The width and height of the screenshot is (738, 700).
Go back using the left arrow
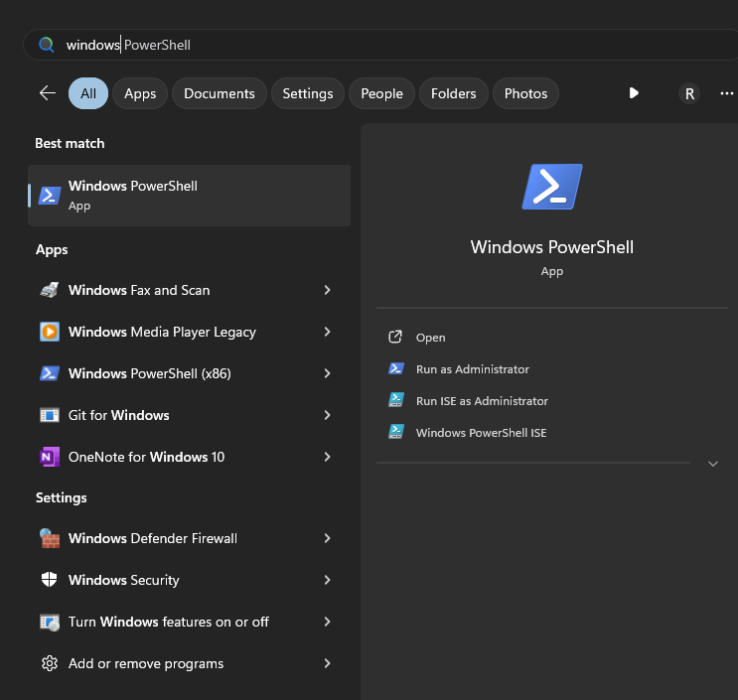pyautogui.click(x=48, y=93)
